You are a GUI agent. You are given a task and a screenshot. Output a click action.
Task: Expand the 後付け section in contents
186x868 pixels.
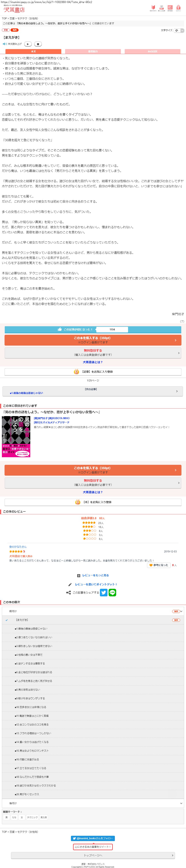tap(93, 803)
